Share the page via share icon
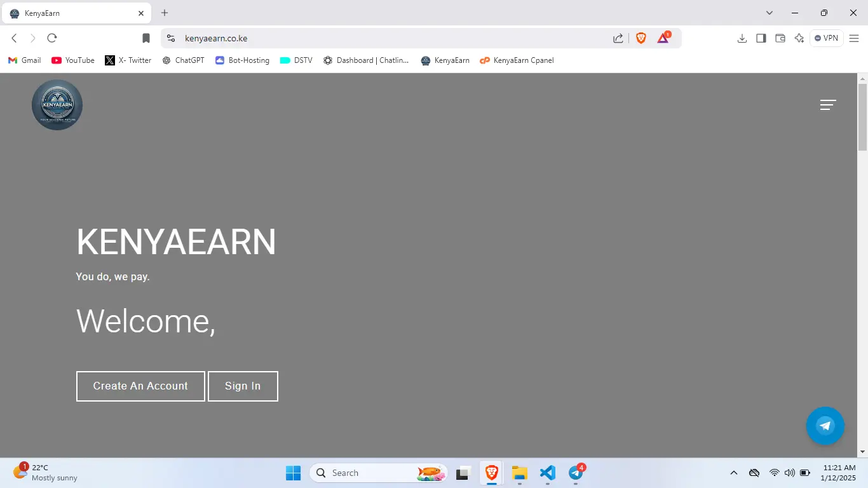This screenshot has width=868, height=488. point(618,38)
